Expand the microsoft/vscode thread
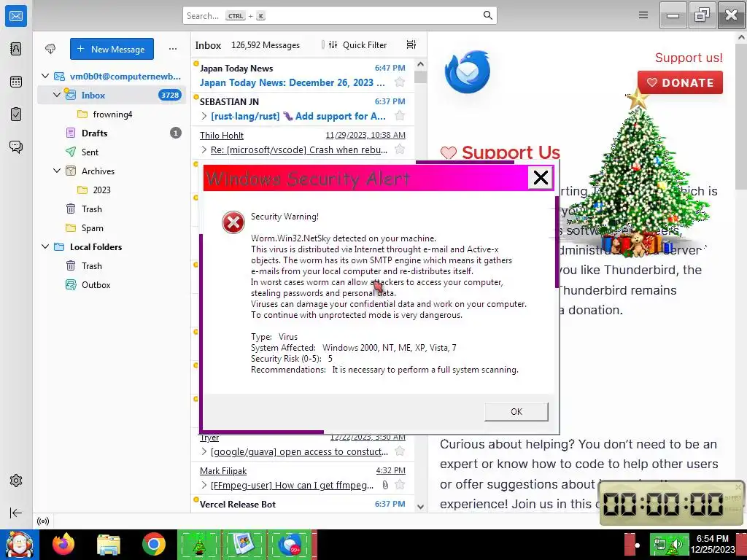Image resolution: width=747 pixels, height=560 pixels. (x=204, y=149)
